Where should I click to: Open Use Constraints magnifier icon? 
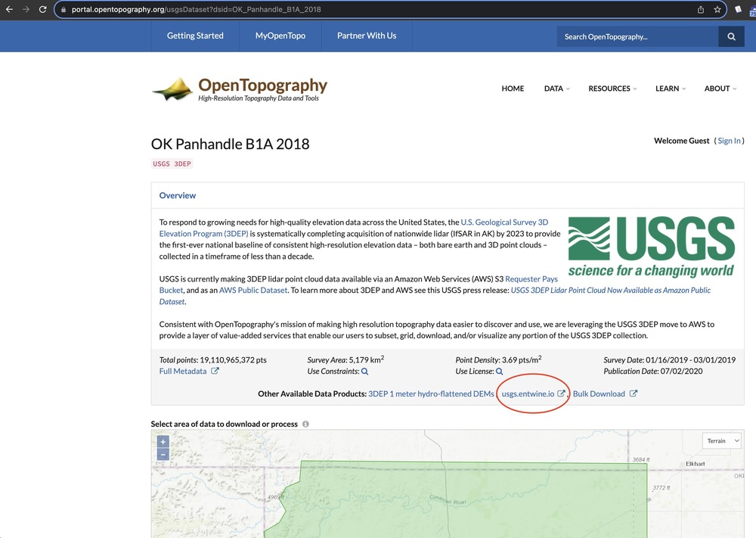(365, 372)
